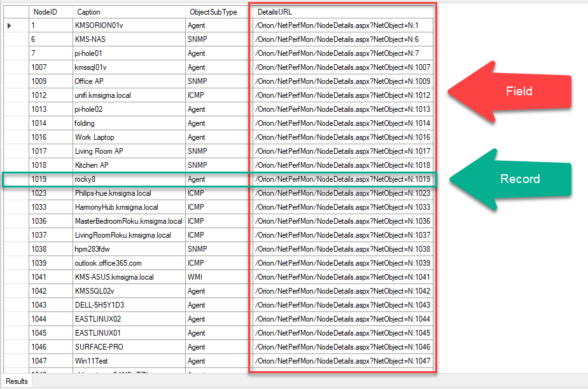Select the Living Room AP caption cell
Image resolution: width=588 pixels, height=389 pixels.
(x=129, y=151)
